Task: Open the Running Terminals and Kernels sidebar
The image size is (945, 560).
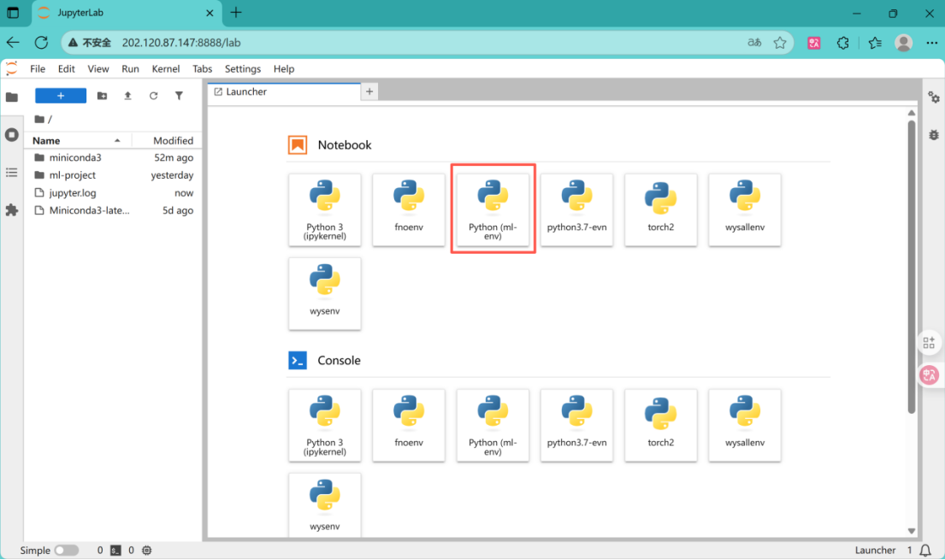Action: (11, 135)
